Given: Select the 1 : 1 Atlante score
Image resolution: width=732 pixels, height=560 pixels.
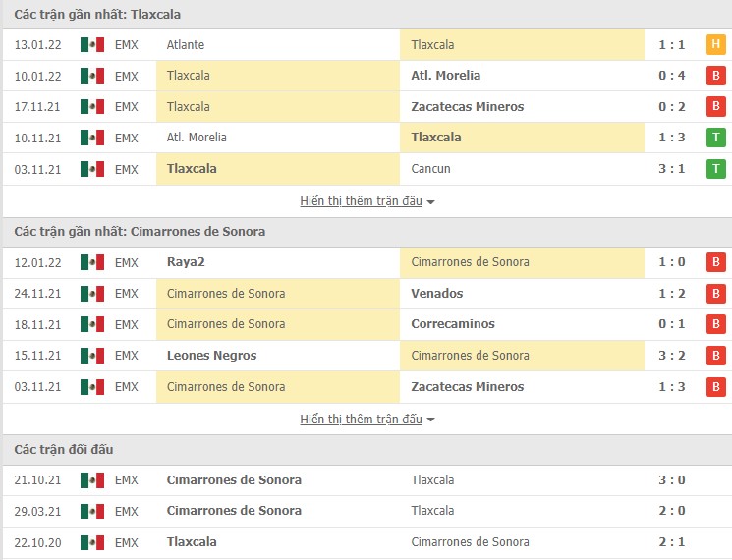Looking at the screenshot, I should pos(672,45).
